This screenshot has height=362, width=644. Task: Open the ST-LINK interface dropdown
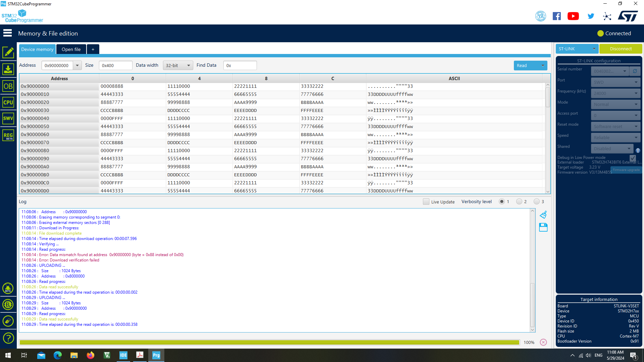point(577,49)
